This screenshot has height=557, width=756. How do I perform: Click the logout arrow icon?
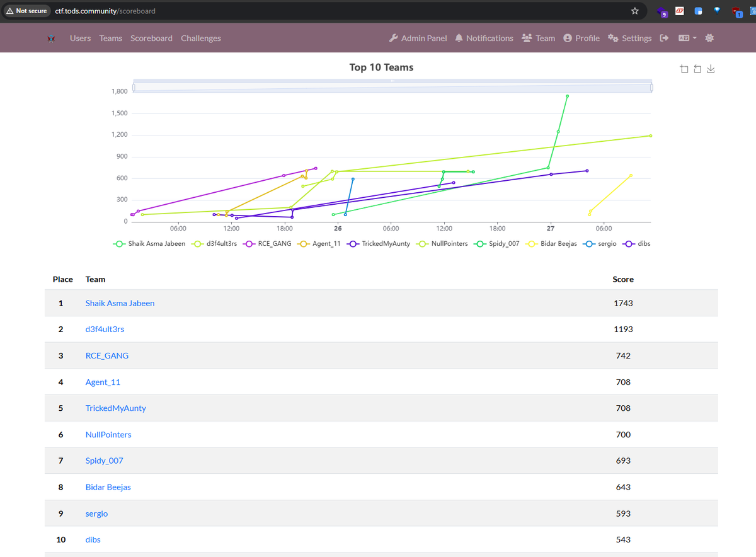[663, 38]
